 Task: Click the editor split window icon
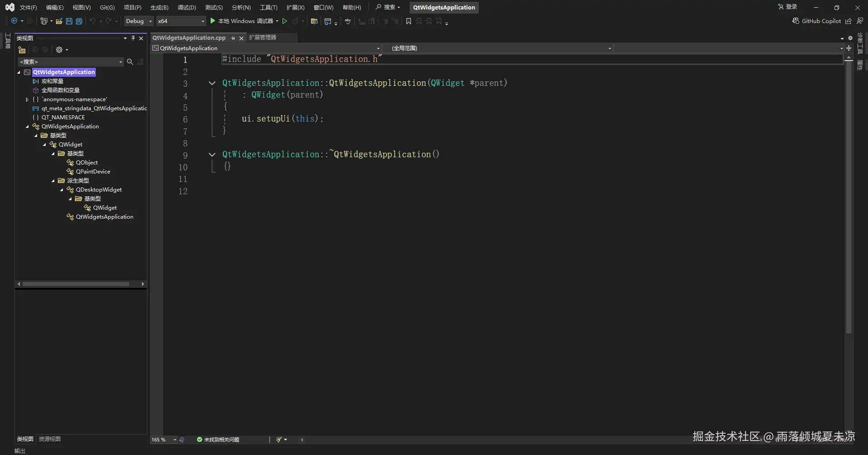pos(849,48)
